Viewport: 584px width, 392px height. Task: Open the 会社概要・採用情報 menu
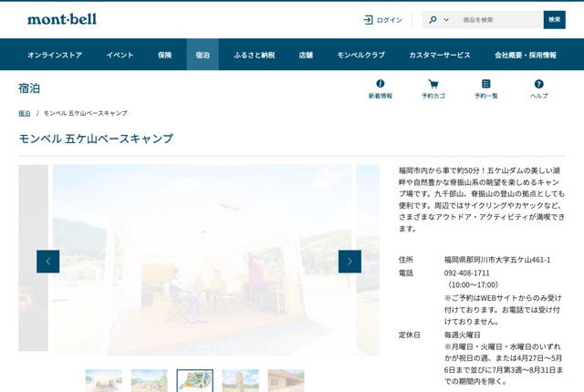pyautogui.click(x=526, y=55)
